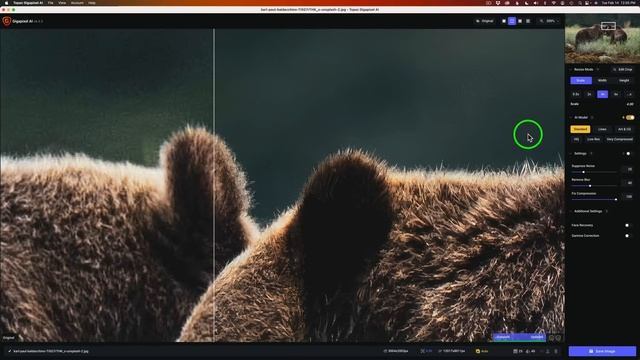
Task: Click the output size icon in bottom bar
Action: click(x=440, y=351)
